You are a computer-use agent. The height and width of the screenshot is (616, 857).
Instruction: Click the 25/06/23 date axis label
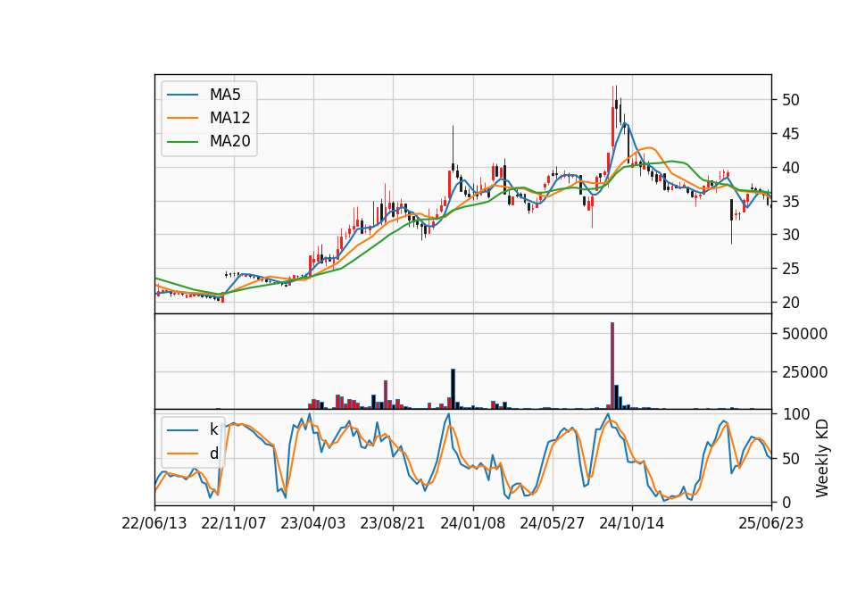771,524
